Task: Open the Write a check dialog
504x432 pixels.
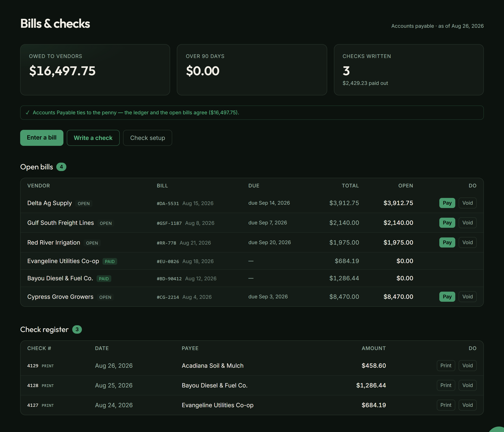Action: (x=93, y=138)
